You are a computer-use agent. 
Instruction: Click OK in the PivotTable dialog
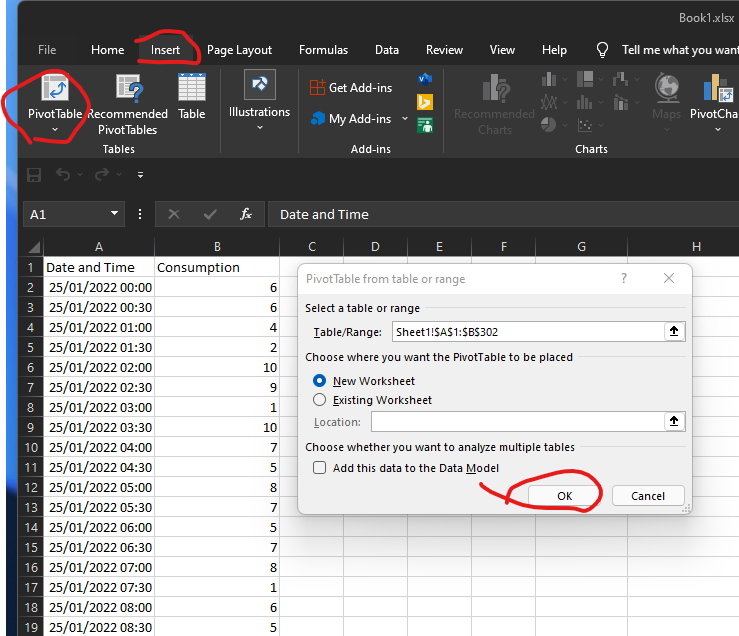pyautogui.click(x=565, y=496)
